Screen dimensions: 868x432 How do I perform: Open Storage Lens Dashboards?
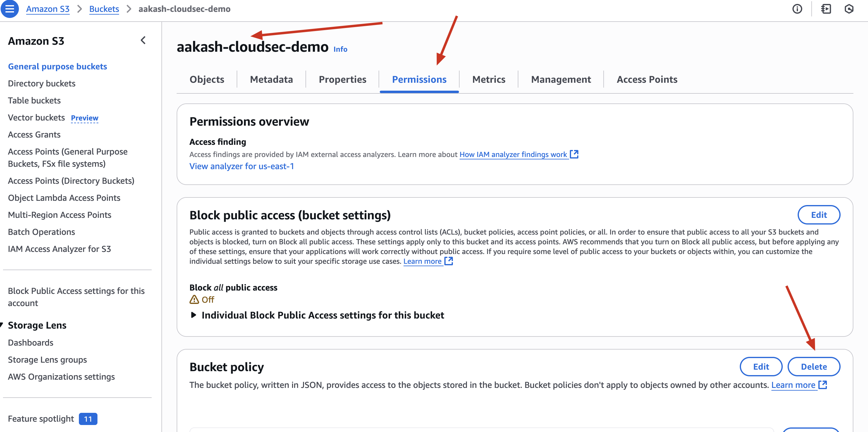tap(31, 343)
